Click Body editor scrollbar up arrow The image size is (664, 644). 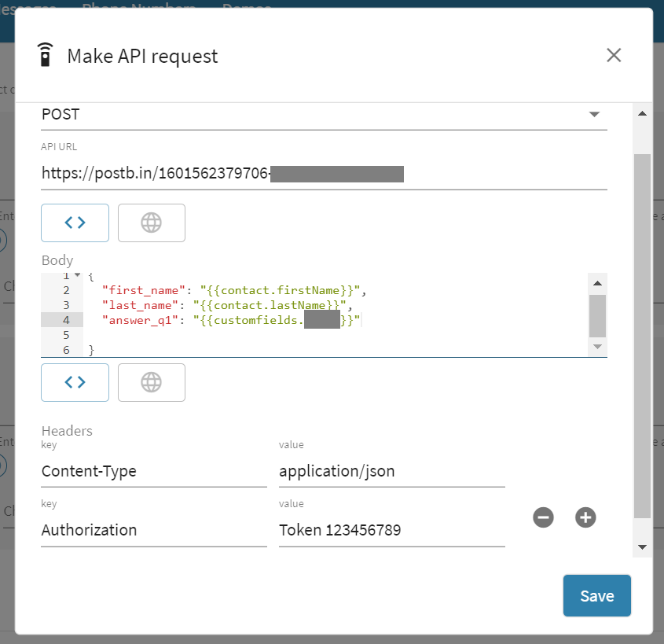click(597, 283)
